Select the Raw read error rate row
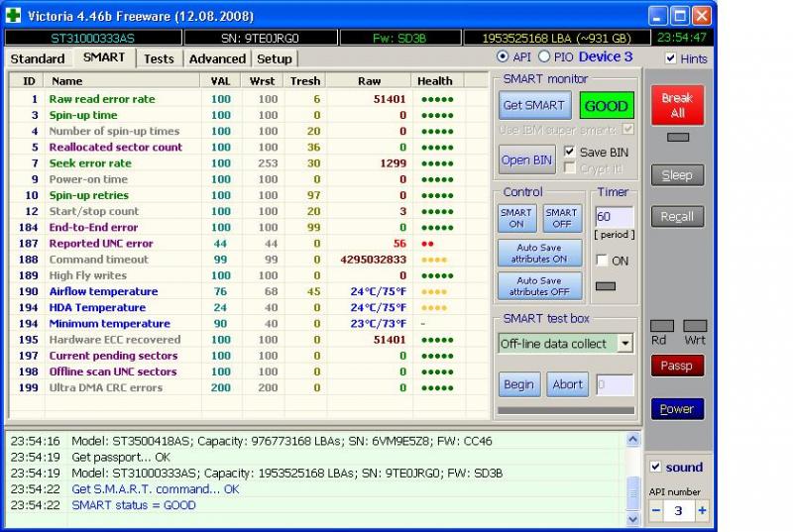Screen dimensions: 793x532 click(249, 99)
